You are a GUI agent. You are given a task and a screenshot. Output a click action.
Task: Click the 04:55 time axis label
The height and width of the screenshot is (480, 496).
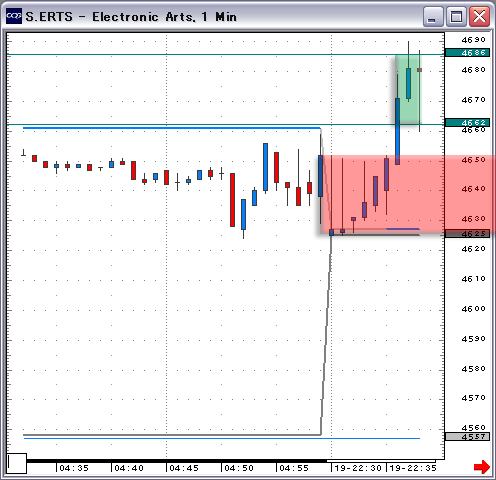(294, 468)
